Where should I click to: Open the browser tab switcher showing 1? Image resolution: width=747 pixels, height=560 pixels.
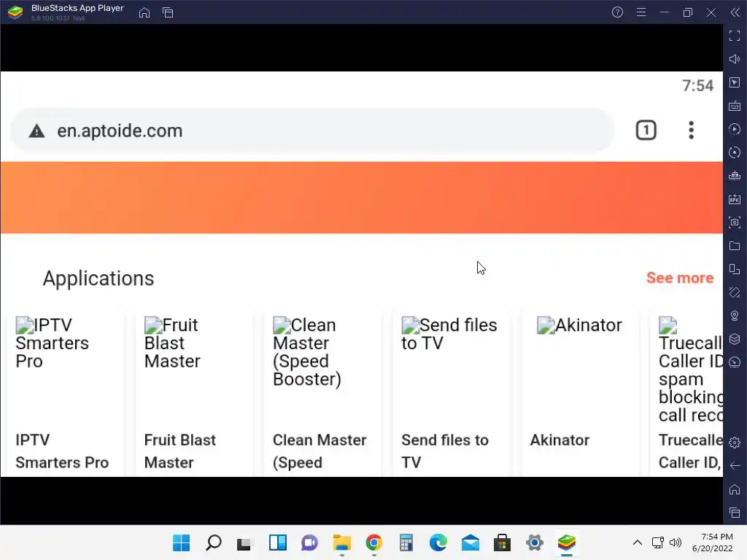pyautogui.click(x=646, y=131)
